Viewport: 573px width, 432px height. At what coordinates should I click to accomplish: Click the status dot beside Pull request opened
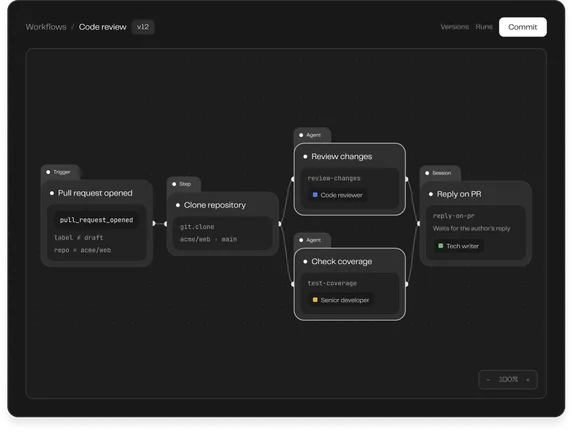pyautogui.click(x=52, y=193)
